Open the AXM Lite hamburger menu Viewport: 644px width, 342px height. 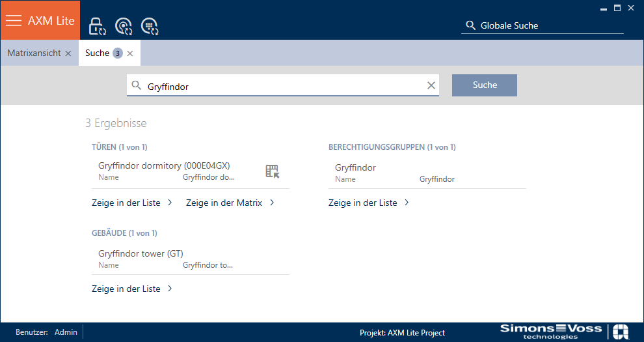tap(14, 20)
